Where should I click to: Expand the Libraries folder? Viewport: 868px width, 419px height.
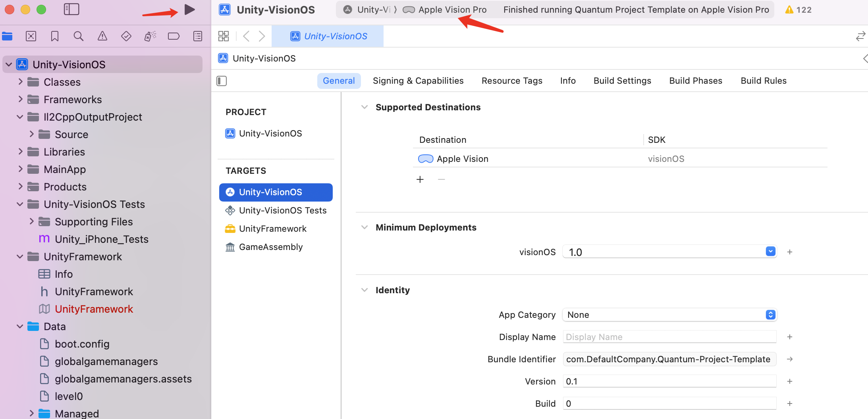coord(20,152)
